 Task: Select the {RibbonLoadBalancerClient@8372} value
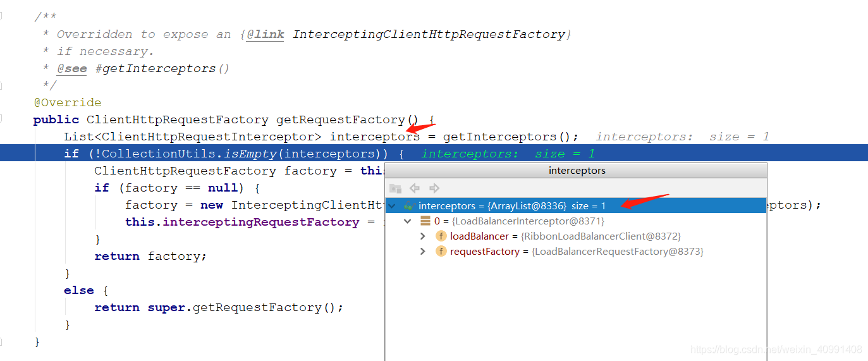coord(601,236)
